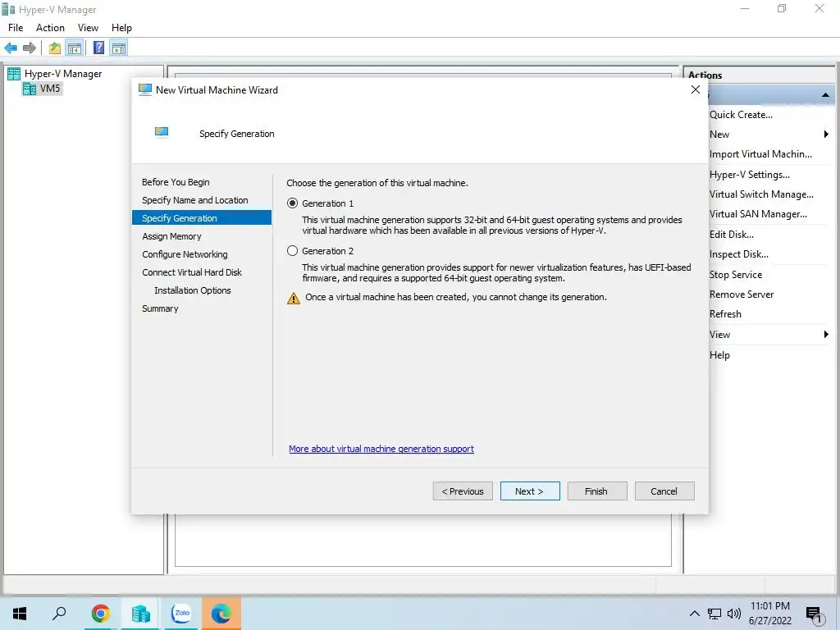
Task: Open the Windows Start button
Action: click(20, 614)
